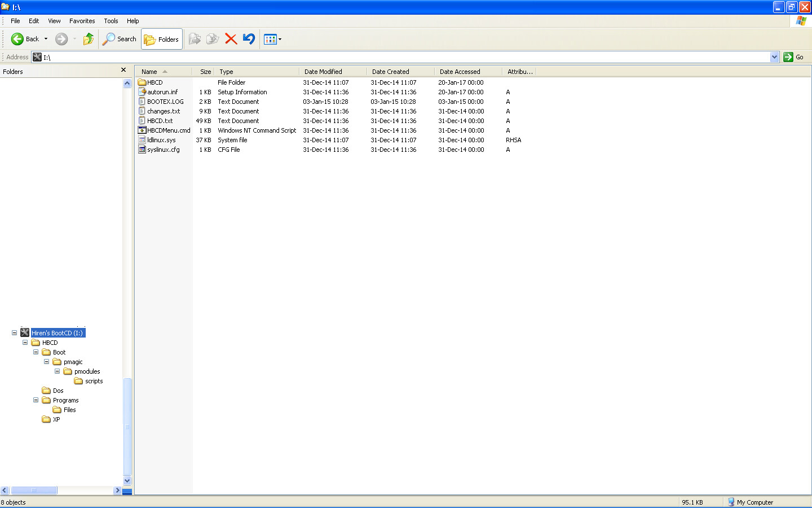Toggle the Folders pane button

(x=162, y=39)
